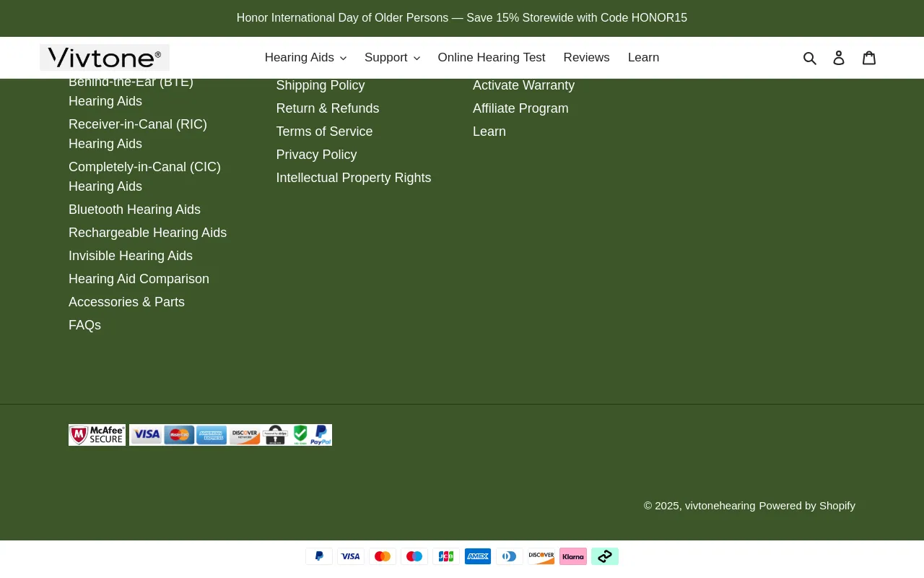Open the Return & Refunds link
This screenshot has width=924, height=578.
click(327, 108)
